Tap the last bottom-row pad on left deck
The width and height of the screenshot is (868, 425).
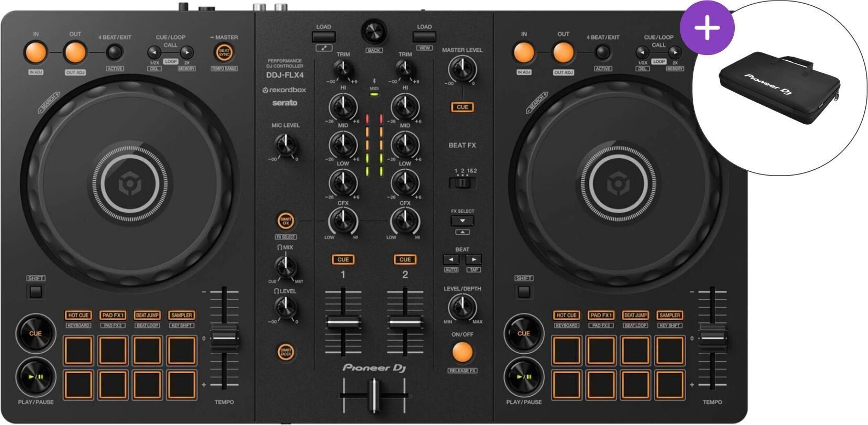(182, 385)
